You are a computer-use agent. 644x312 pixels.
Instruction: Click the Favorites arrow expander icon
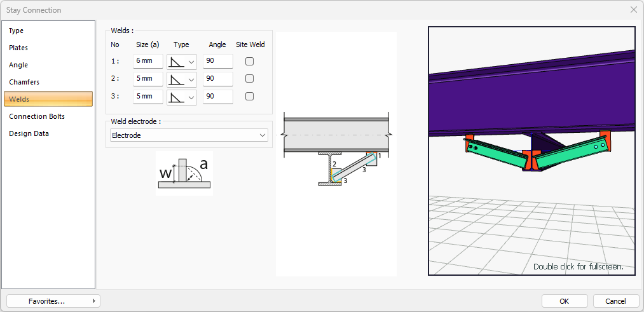[94, 301]
